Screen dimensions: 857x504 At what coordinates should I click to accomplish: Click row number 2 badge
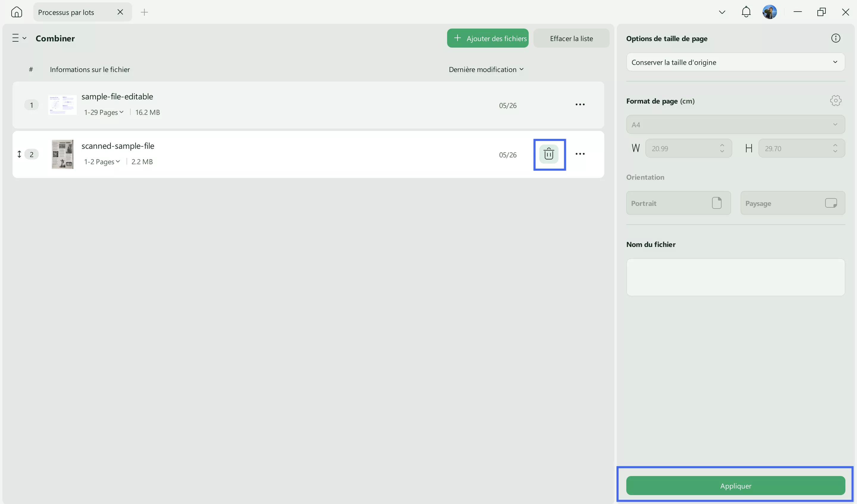[x=32, y=154]
